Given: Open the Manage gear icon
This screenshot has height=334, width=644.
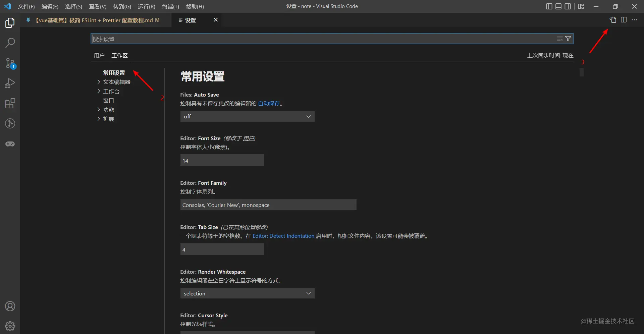Looking at the screenshot, I should pos(10,326).
